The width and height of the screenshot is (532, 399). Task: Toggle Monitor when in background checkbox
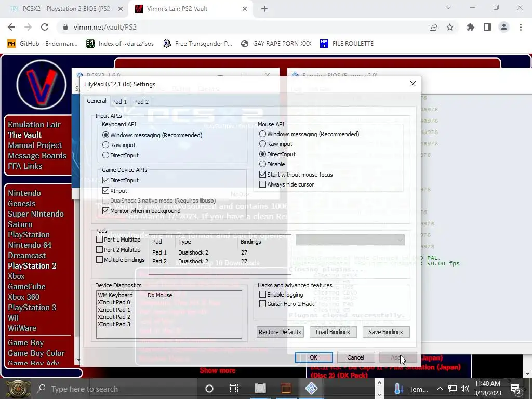click(x=105, y=211)
